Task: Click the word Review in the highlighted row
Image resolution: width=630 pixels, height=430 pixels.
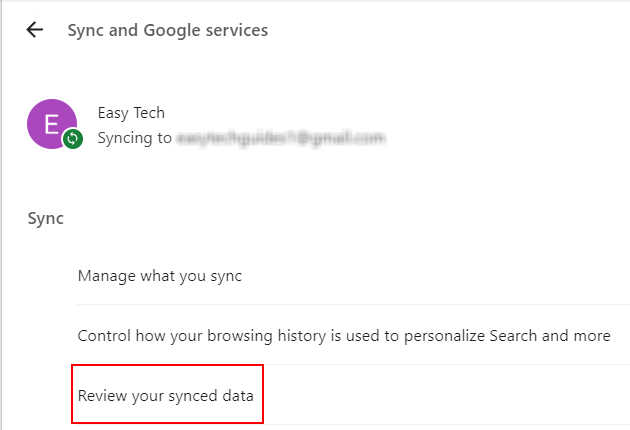Action: click(x=102, y=395)
